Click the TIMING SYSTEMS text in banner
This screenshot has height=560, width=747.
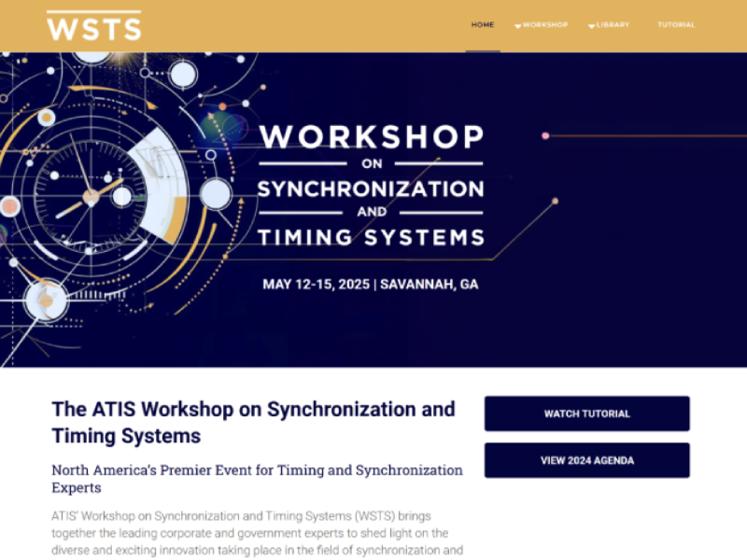(x=371, y=237)
